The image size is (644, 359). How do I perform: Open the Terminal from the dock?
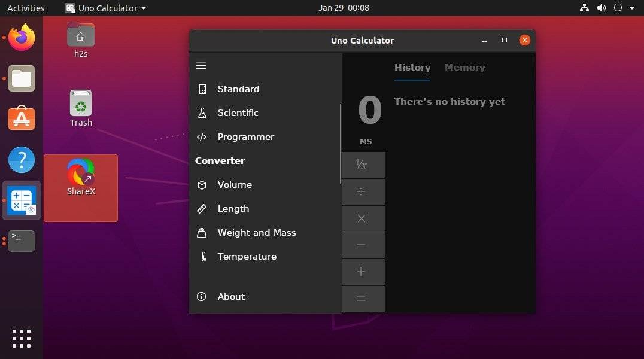coord(22,241)
